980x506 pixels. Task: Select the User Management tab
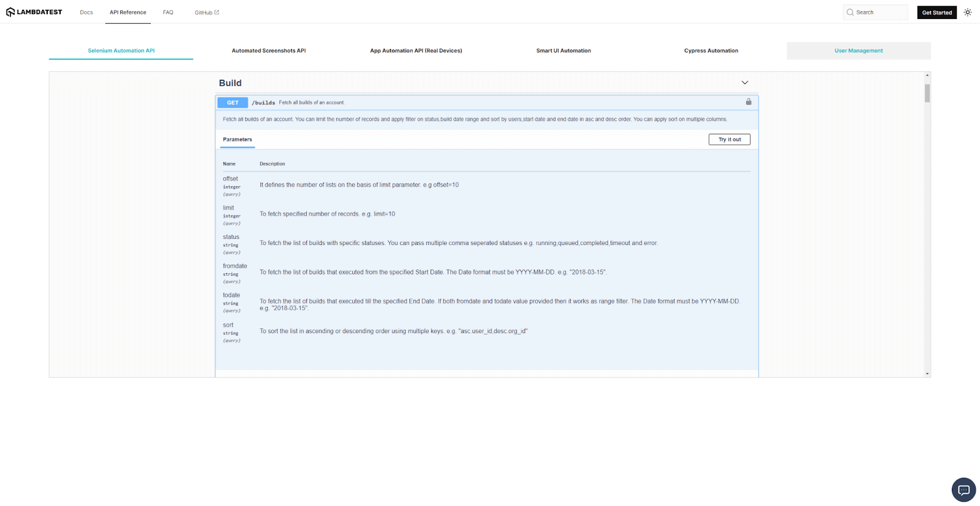point(858,51)
